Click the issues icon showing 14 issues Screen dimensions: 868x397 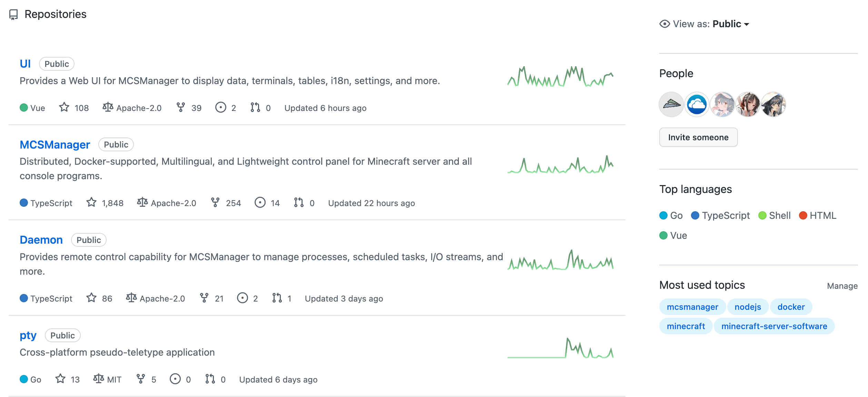(x=260, y=203)
